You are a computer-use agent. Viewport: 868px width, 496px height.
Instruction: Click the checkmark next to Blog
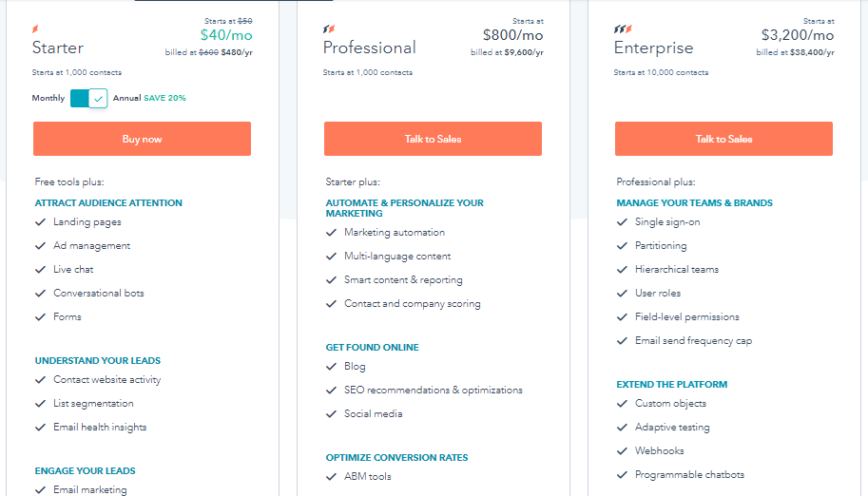[331, 367]
